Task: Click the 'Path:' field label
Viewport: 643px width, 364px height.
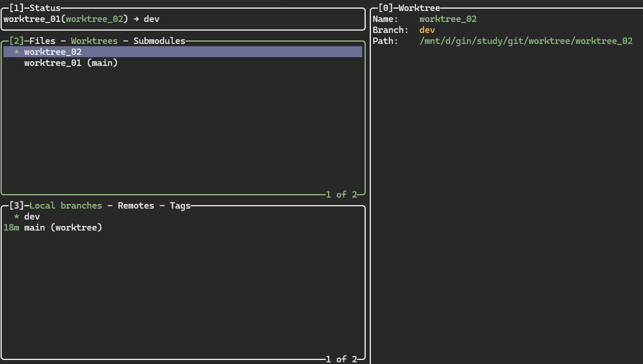Action: pos(385,41)
